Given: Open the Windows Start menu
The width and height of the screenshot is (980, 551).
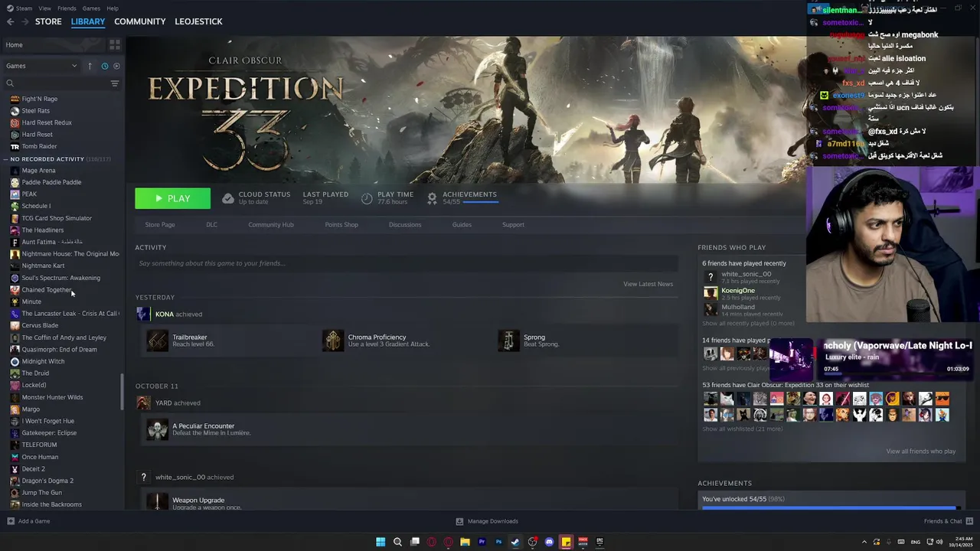Looking at the screenshot, I should [x=381, y=542].
